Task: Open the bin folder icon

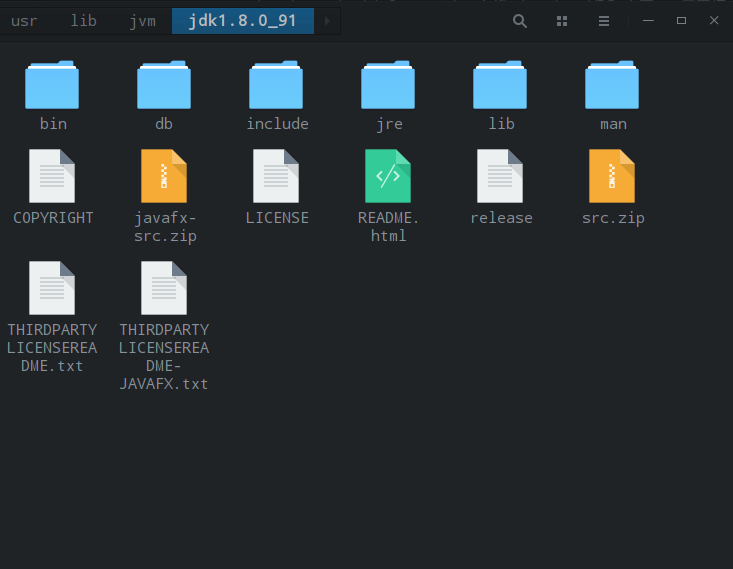Action: tap(52, 85)
